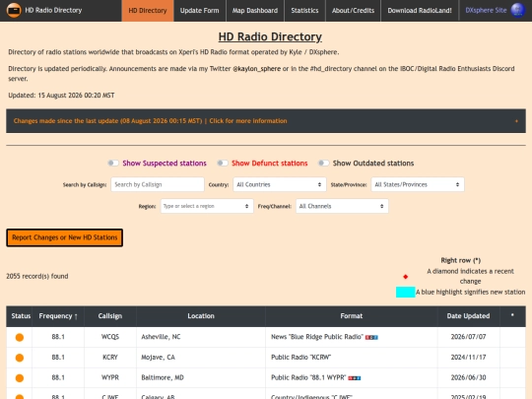Click the 2024/11/17 date cell
This screenshot has height=399, width=532.
tap(468, 358)
